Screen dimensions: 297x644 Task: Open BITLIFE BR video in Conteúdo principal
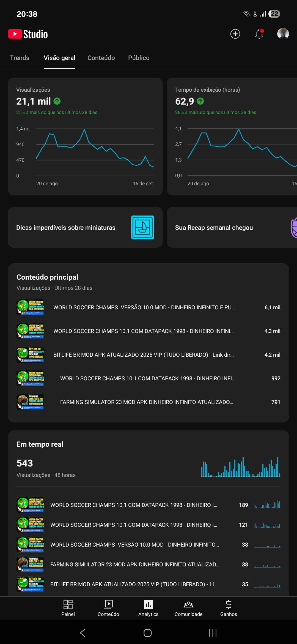click(x=144, y=355)
